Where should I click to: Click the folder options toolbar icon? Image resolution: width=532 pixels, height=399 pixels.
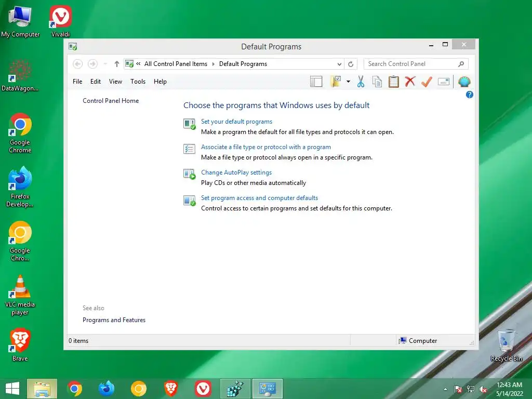[336, 82]
